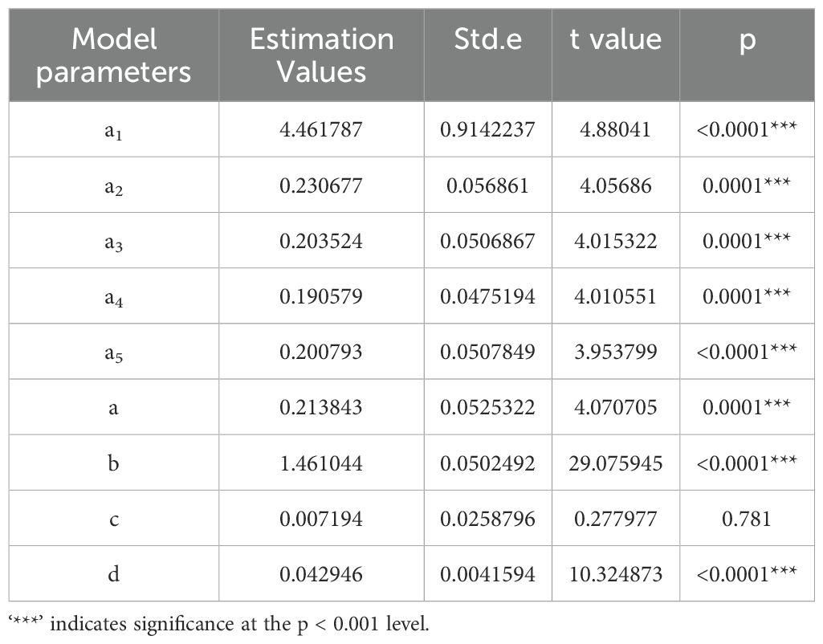The width and height of the screenshot is (823, 644).
Task: Select the "Std.e" column header
Action: (x=487, y=39)
